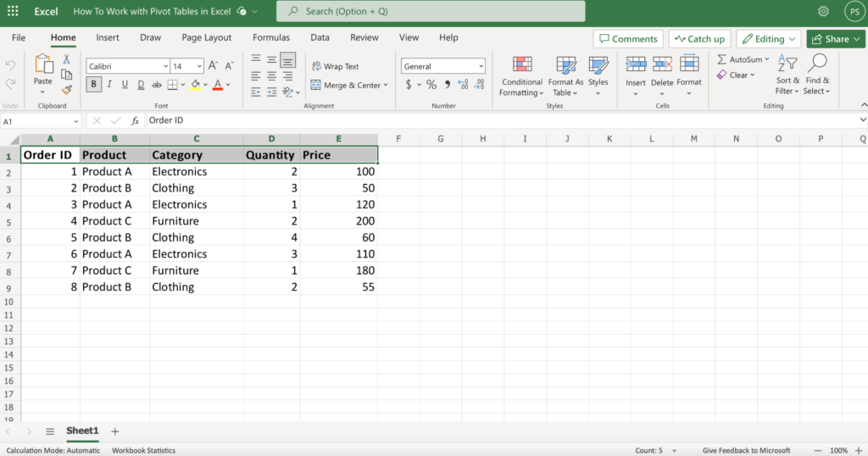The height and width of the screenshot is (456, 868).
Task: Click the Find & Select magnifier
Action: [x=817, y=76]
